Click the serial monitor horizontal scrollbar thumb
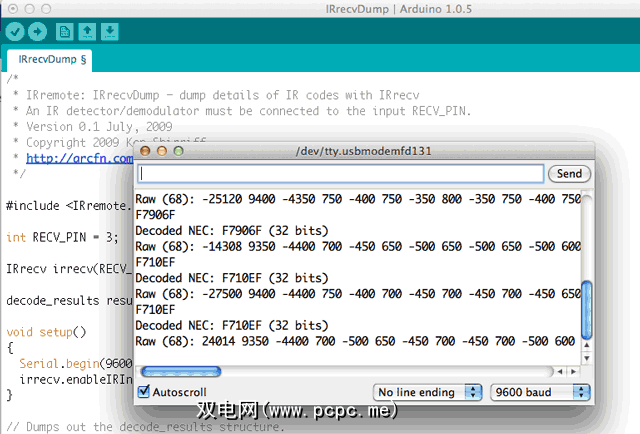Screen dimensions: 640x434 point(181,372)
